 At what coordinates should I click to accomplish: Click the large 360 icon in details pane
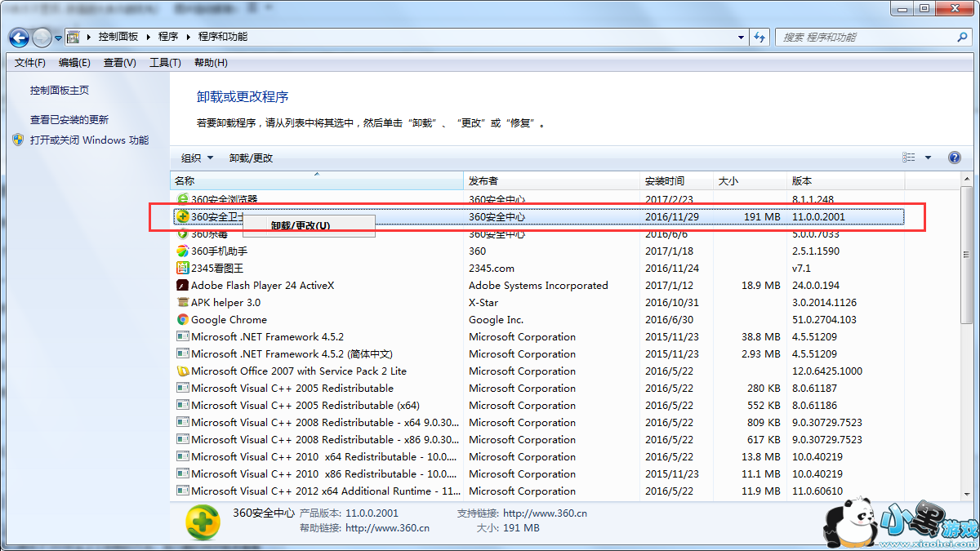pyautogui.click(x=203, y=522)
